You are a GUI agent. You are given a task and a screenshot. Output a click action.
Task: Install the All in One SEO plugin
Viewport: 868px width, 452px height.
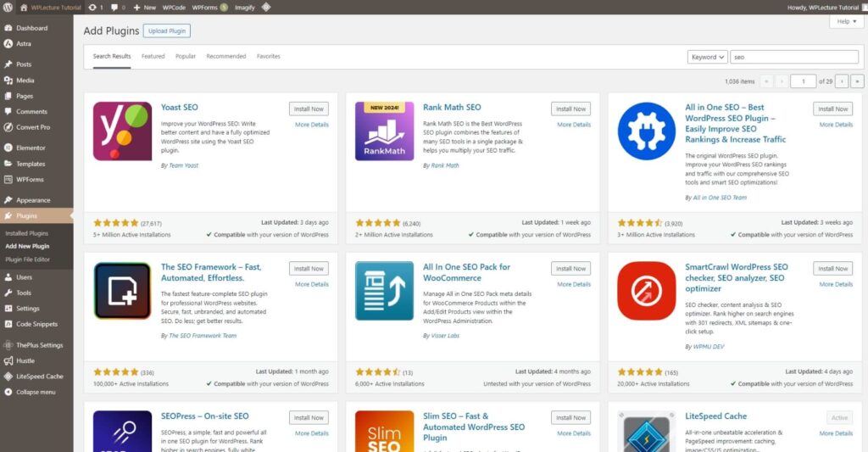point(832,109)
